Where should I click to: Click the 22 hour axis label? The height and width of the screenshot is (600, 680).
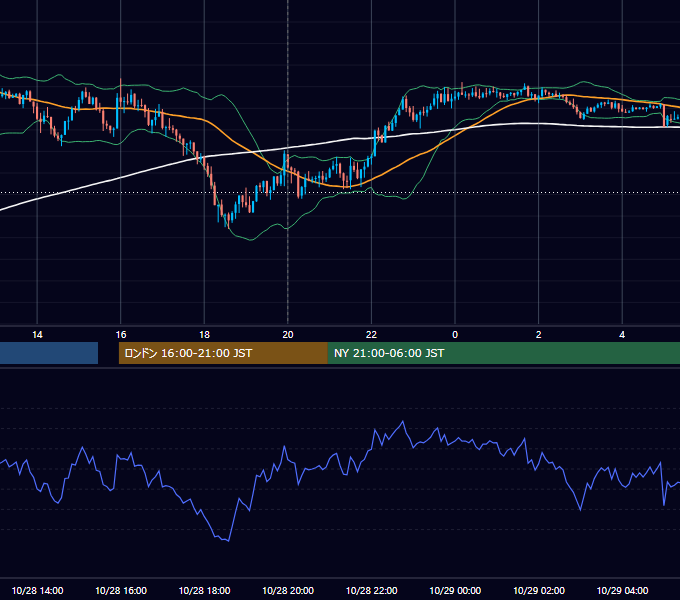pos(371,335)
